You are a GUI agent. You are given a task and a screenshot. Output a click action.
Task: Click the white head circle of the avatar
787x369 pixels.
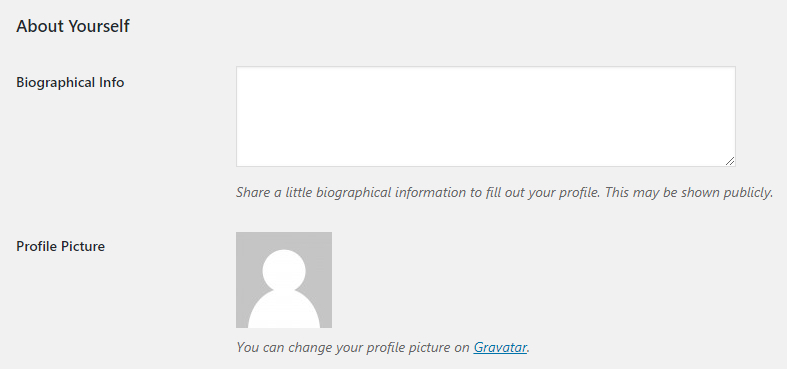tap(284, 270)
